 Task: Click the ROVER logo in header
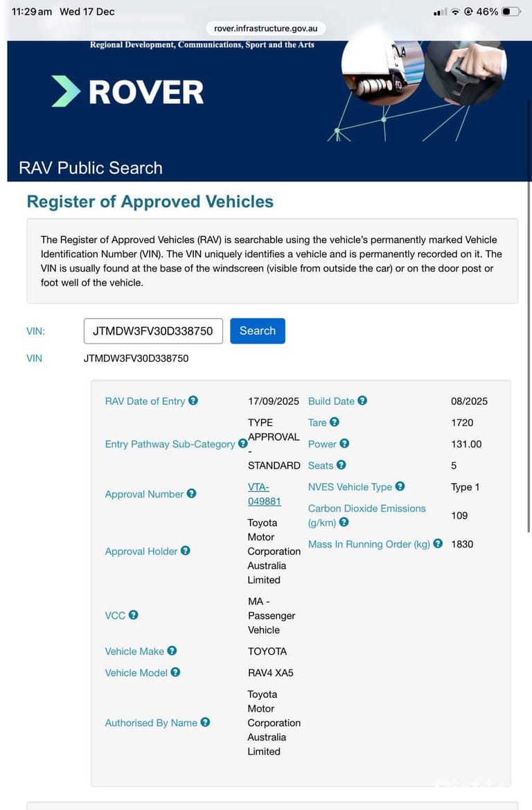pos(128,91)
